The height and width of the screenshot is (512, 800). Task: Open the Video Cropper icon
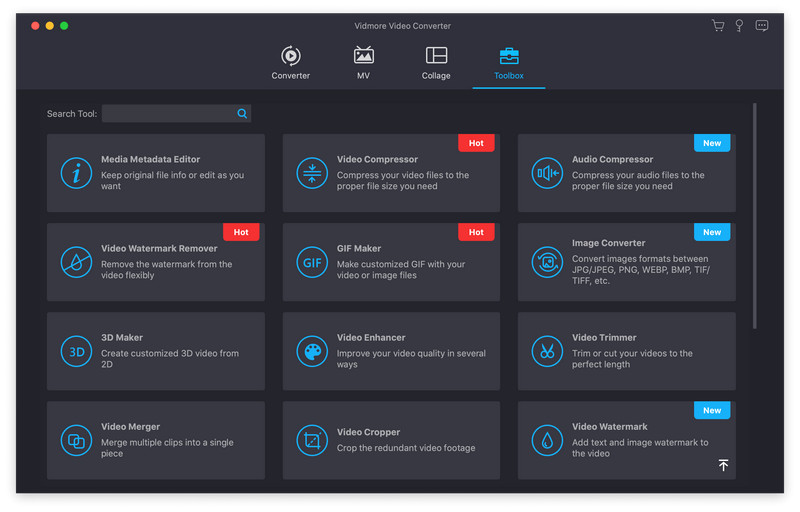[312, 440]
